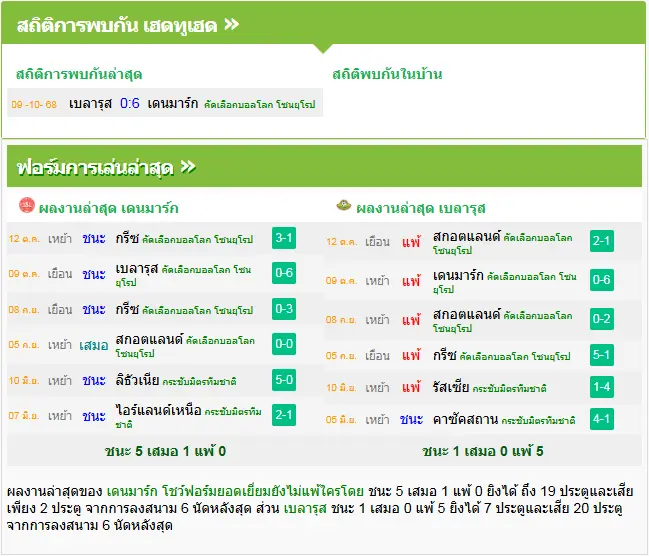
Task: Select the สถิติพบกันในบ้าน heading
Action: tap(387, 74)
